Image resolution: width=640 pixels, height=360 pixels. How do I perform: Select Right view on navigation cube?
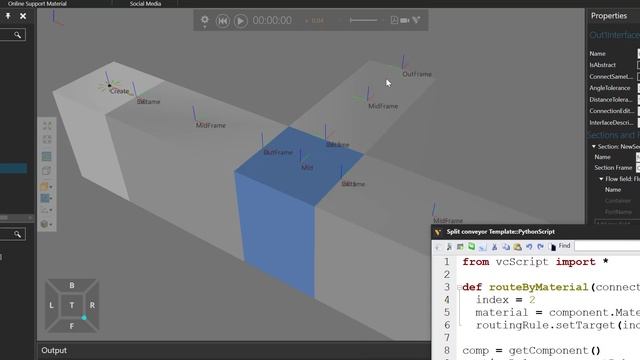pyautogui.click(x=92, y=305)
